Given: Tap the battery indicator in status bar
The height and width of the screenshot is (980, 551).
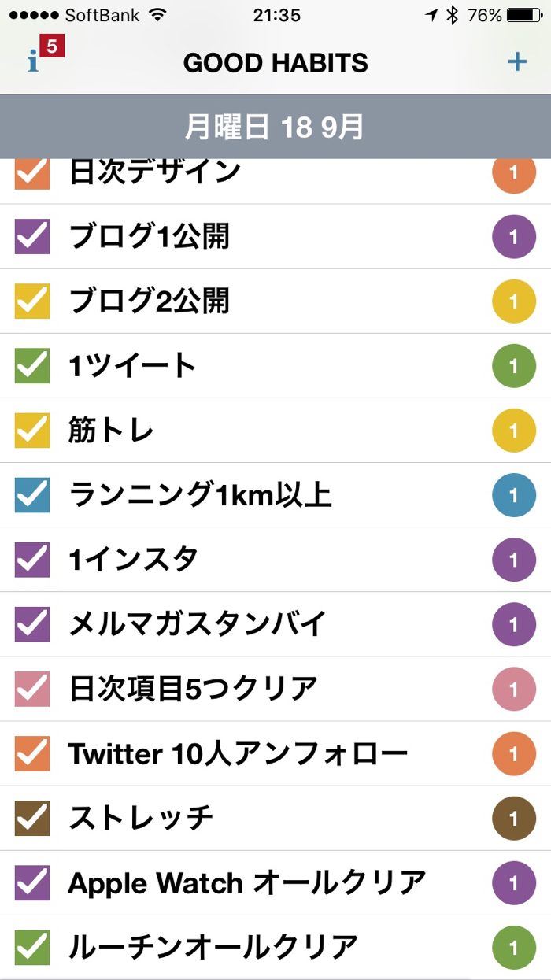Looking at the screenshot, I should 523,16.
